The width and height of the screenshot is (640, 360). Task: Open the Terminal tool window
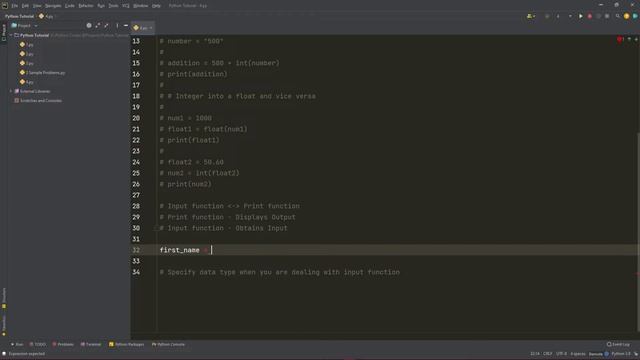(x=91, y=344)
